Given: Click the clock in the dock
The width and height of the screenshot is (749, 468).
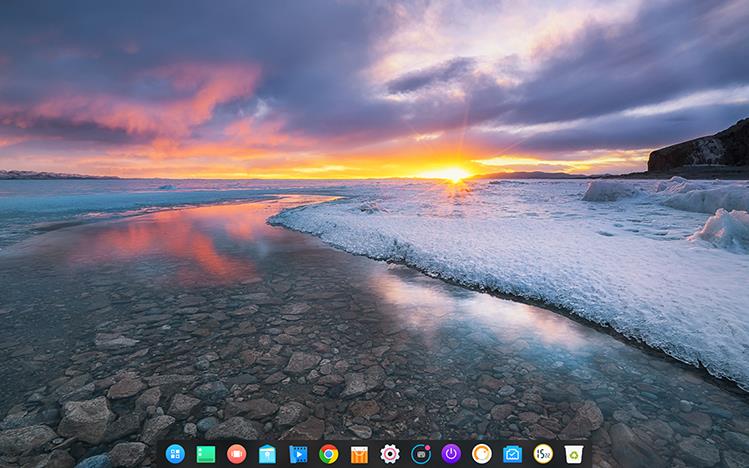Looking at the screenshot, I should 543,454.
